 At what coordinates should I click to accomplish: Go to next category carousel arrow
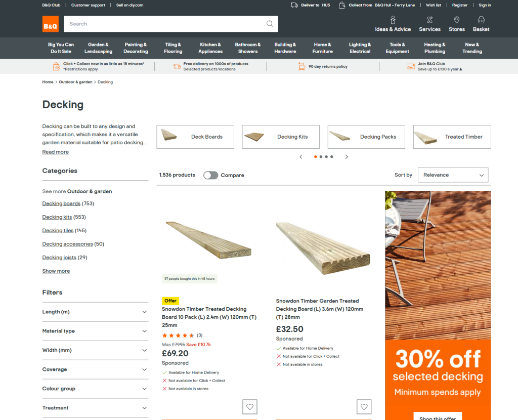347,157
